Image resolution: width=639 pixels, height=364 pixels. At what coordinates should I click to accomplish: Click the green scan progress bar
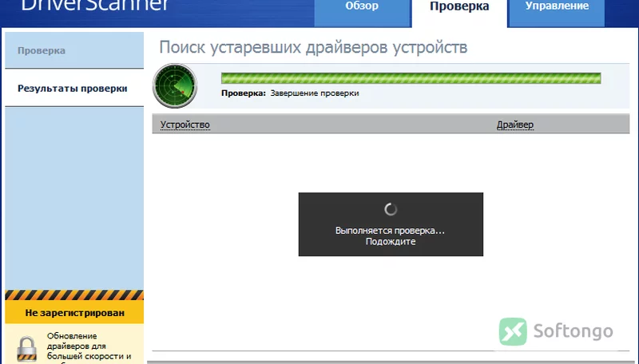pos(411,78)
